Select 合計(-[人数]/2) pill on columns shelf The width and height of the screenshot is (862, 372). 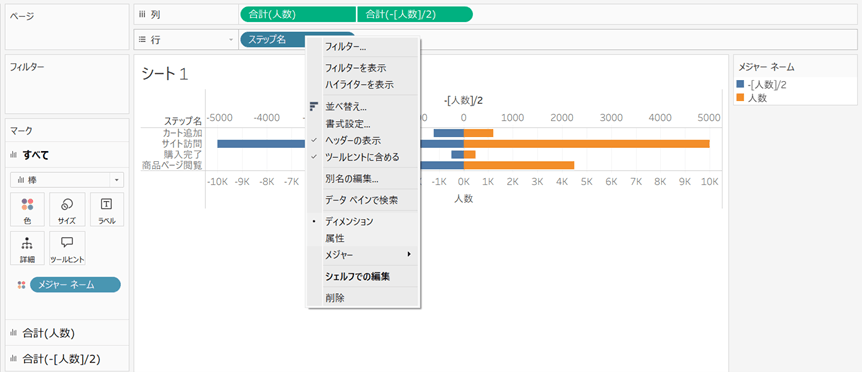point(415,14)
